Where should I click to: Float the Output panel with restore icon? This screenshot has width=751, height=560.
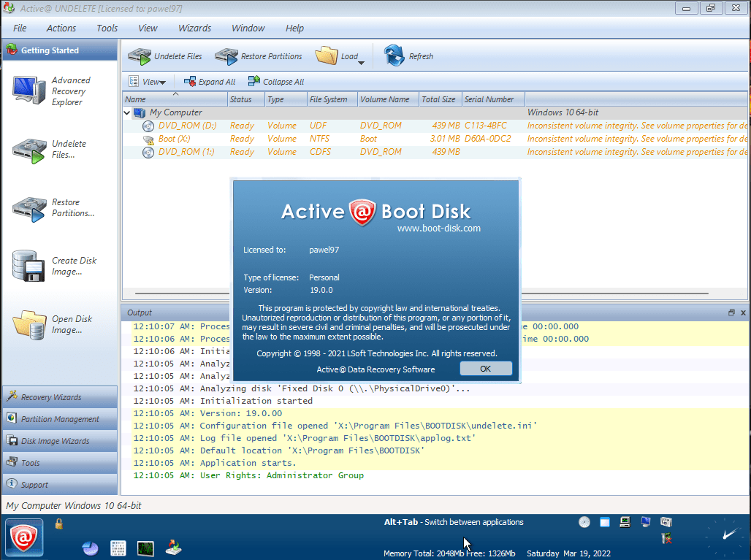pos(731,312)
